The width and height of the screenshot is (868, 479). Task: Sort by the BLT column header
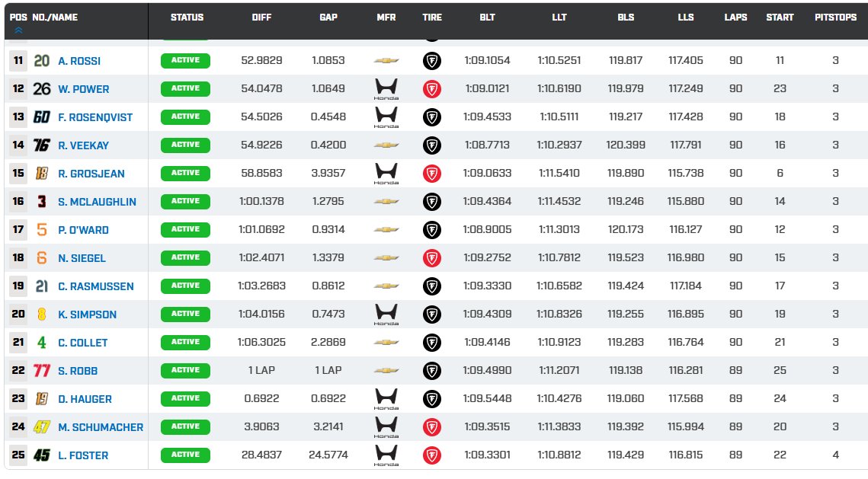[487, 18]
